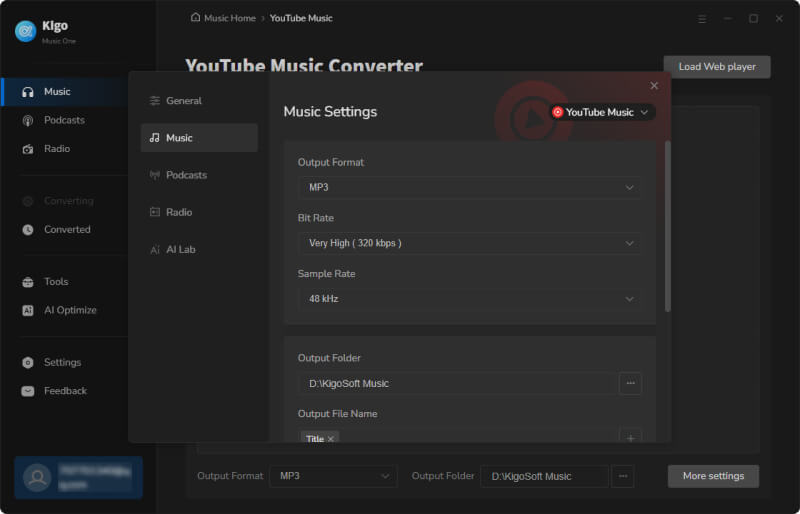Click Output Folder path field in dialog
Screen dimensions: 800x514
457,384
